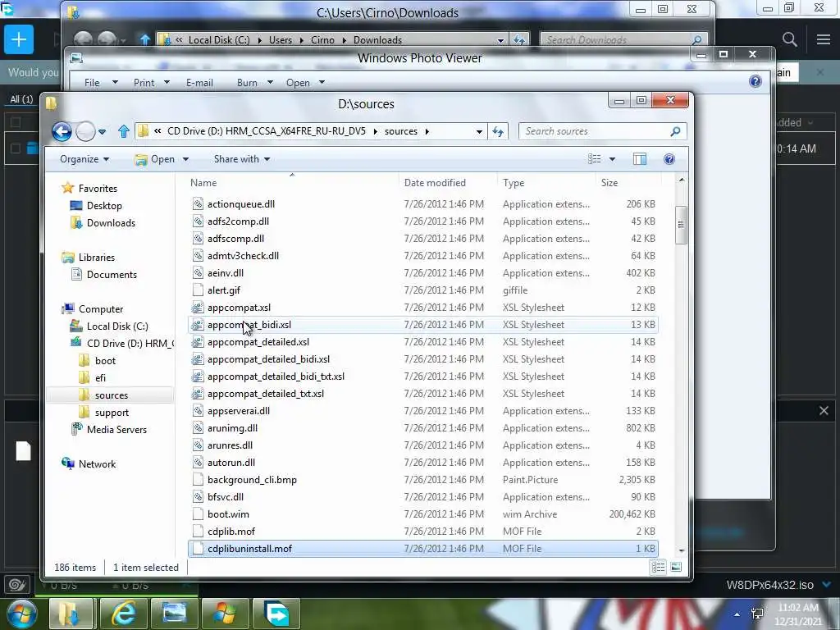Click Cirno breadcrumb in Downloads window
The image size is (840, 630).
coord(322,40)
